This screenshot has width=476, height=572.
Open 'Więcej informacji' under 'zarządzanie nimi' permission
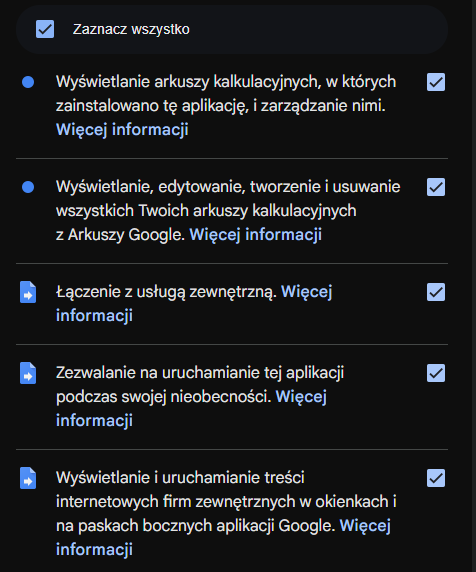tap(122, 130)
